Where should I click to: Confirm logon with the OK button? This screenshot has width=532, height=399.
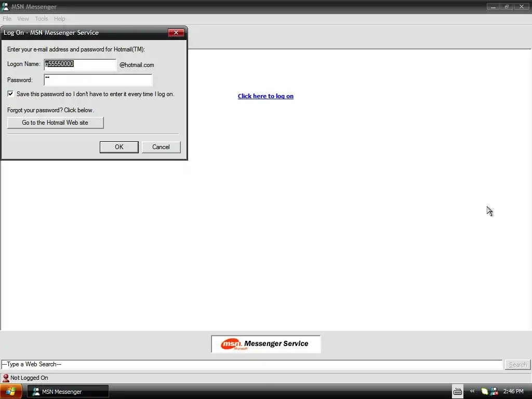119,147
